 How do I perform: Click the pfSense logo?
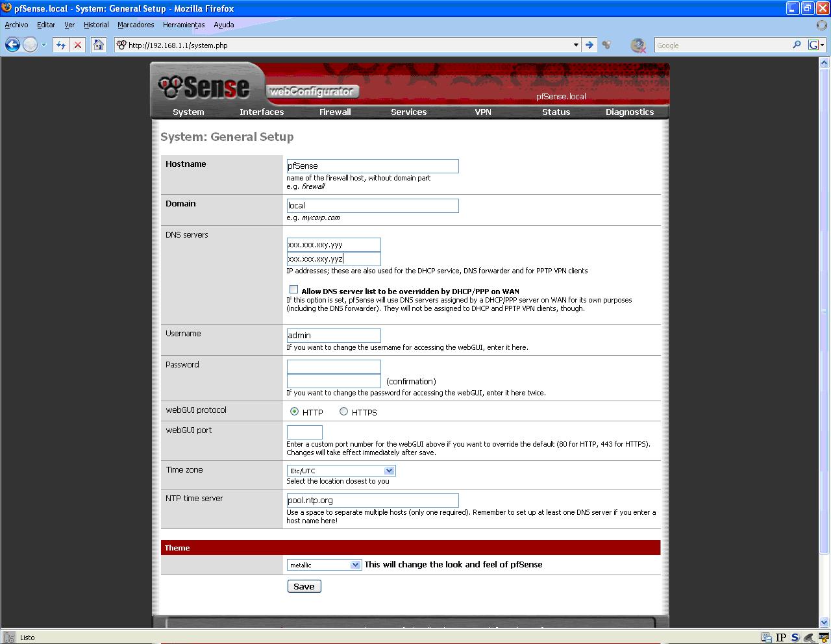(x=204, y=86)
